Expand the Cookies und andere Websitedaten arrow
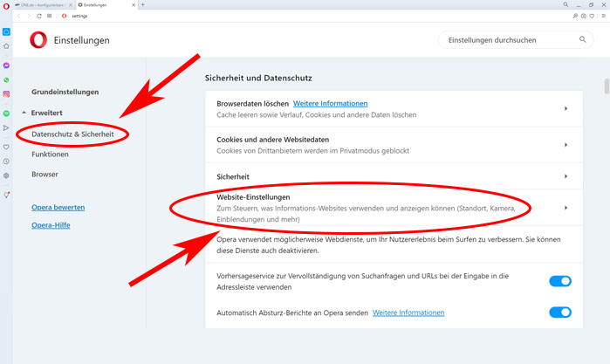The height and width of the screenshot is (364, 610). 566,145
